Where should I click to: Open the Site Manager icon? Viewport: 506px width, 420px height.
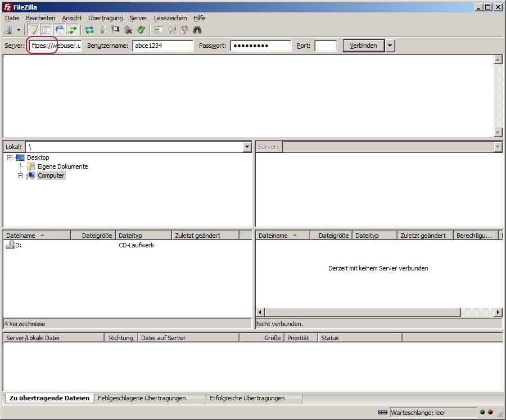(8, 30)
